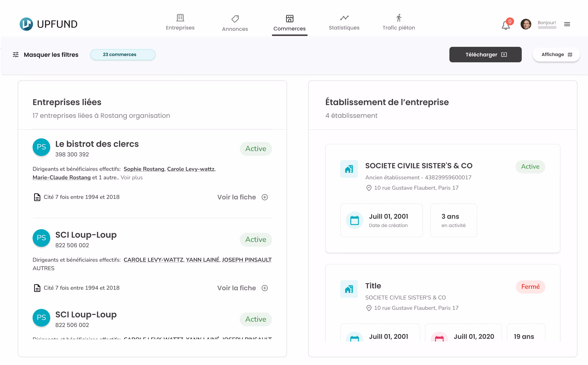
Task: Open Sophie Rostang's profile link
Action: click(144, 169)
